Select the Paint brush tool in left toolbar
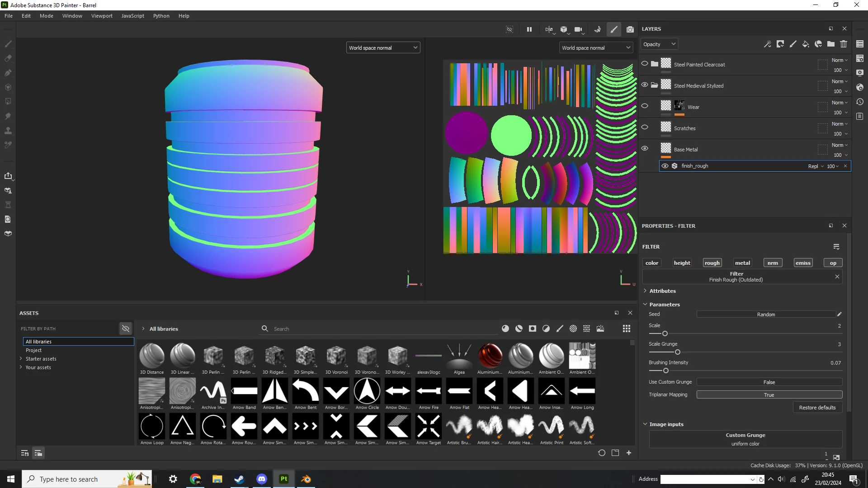 click(x=8, y=44)
